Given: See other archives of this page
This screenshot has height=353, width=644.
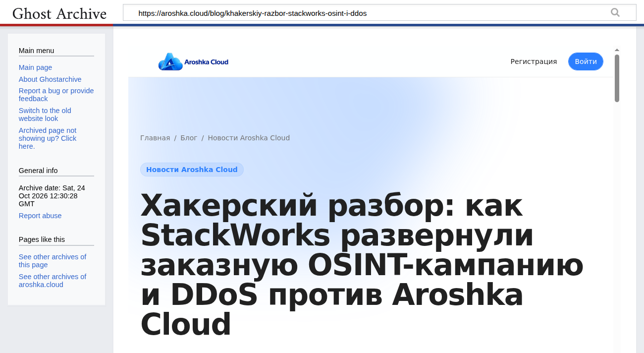Looking at the screenshot, I should (x=53, y=261).
